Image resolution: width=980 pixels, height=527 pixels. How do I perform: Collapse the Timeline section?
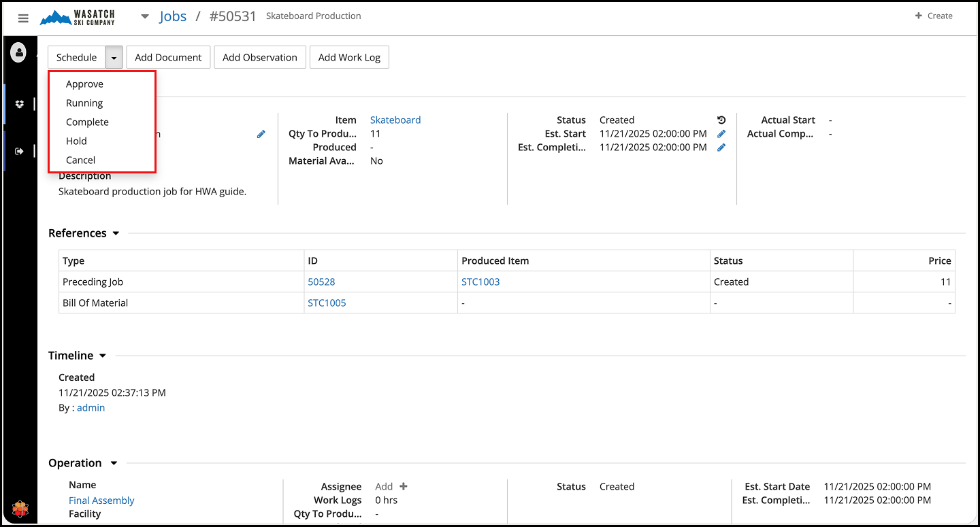(x=103, y=356)
